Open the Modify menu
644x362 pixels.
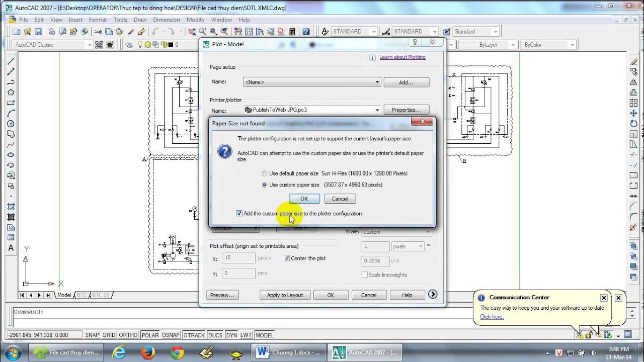(x=195, y=20)
